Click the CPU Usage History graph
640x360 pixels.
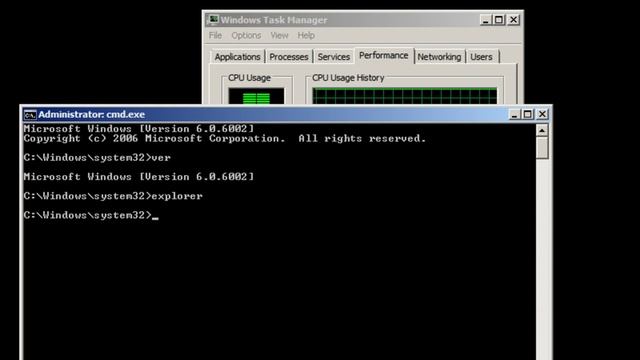pos(405,96)
